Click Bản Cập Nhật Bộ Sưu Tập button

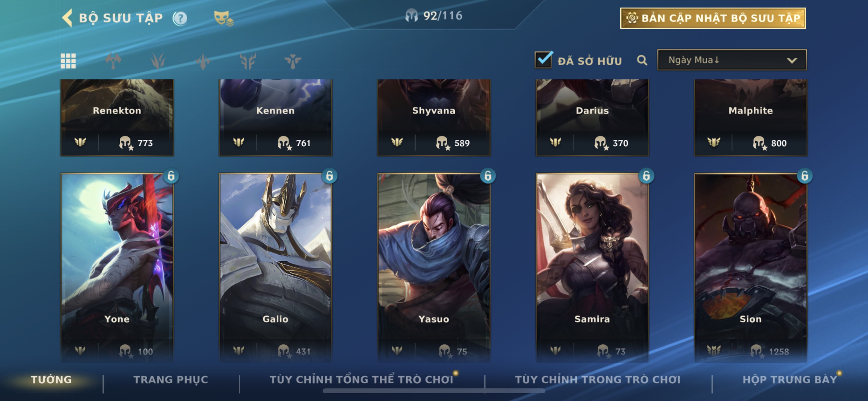pos(713,18)
